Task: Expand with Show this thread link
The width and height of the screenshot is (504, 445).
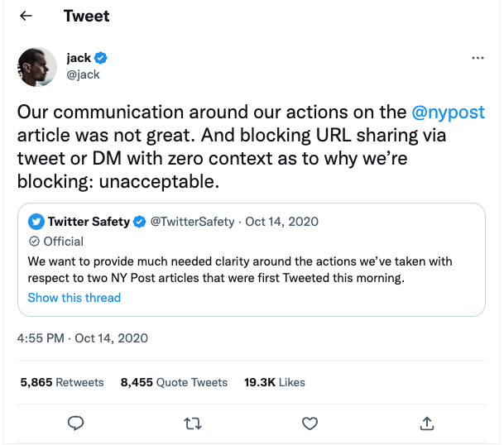Action: click(x=74, y=298)
